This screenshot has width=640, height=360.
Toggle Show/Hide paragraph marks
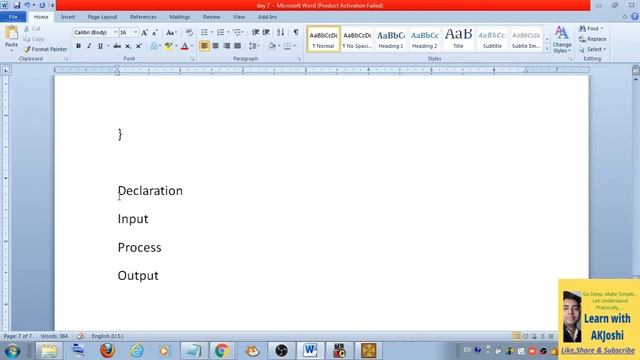(296, 32)
